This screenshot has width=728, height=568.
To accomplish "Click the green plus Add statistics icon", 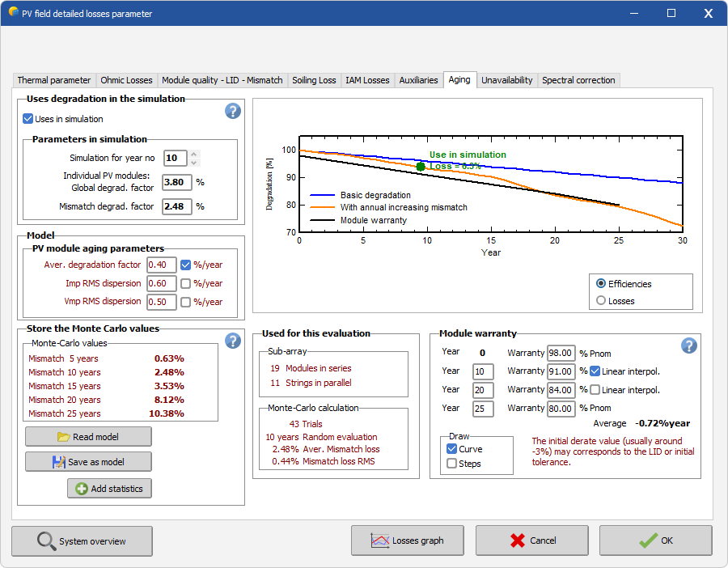I will pos(82,489).
